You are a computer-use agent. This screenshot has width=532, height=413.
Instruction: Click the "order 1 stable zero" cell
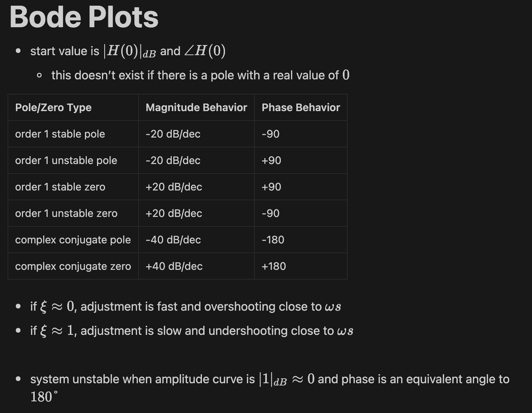click(60, 187)
